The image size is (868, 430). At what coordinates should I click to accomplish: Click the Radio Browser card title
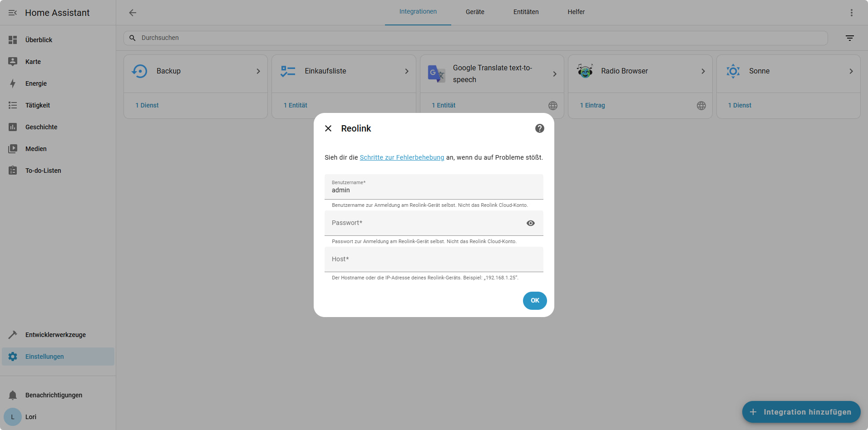(624, 71)
